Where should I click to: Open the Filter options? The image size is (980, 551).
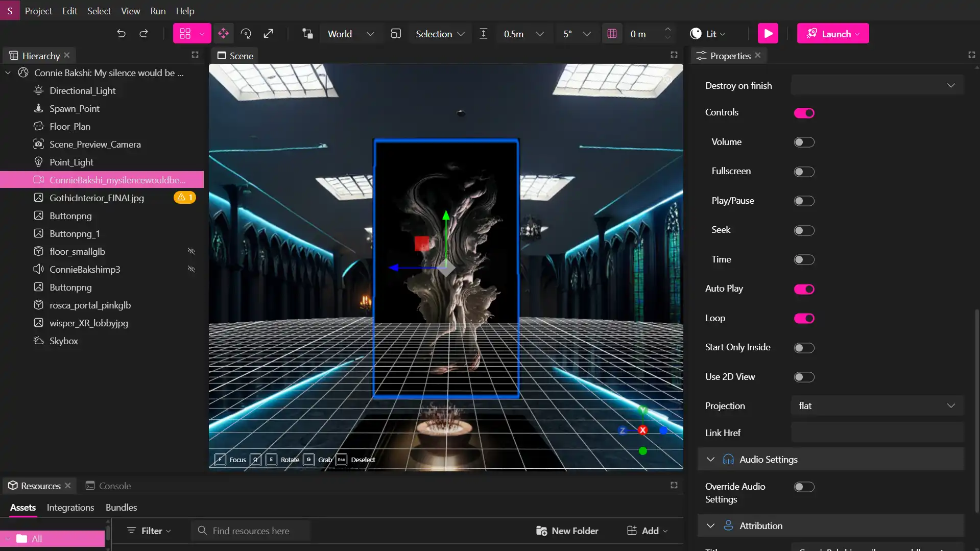149,531
